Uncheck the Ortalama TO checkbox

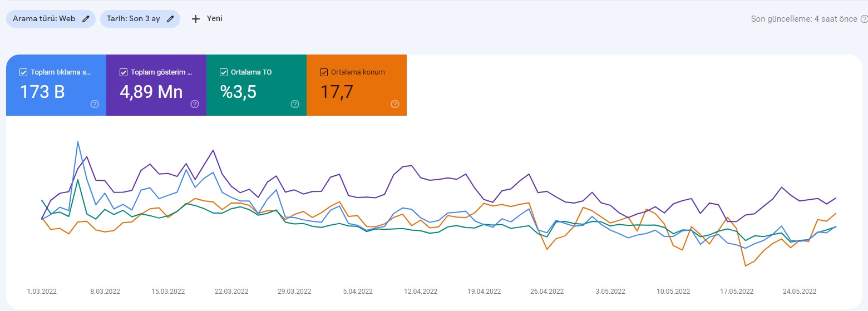[x=224, y=72]
